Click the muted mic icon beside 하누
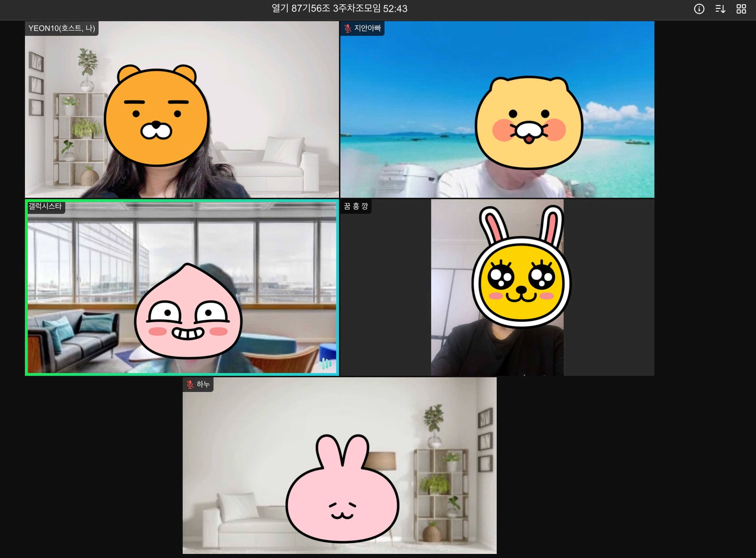The height and width of the screenshot is (558, 756). 190,384
